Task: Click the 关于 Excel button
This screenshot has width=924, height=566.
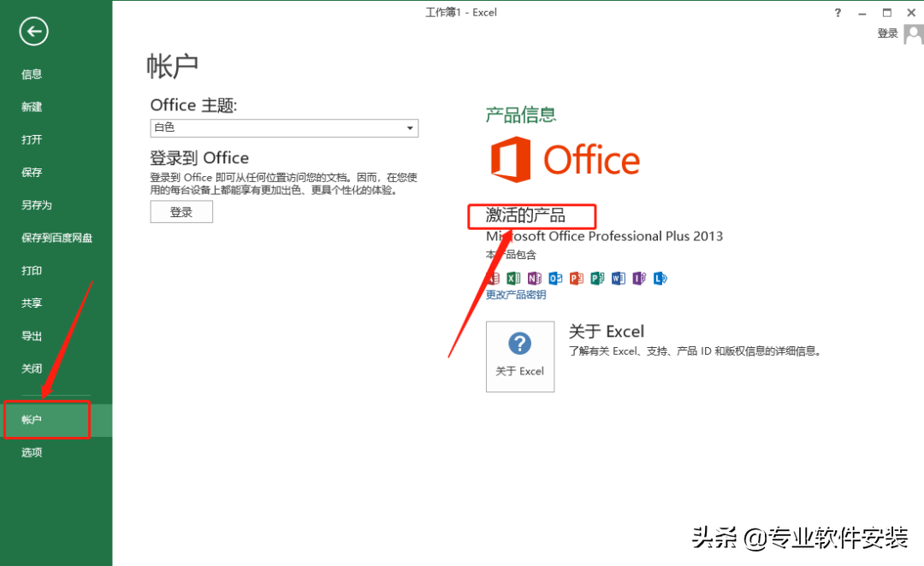Action: tap(520, 357)
